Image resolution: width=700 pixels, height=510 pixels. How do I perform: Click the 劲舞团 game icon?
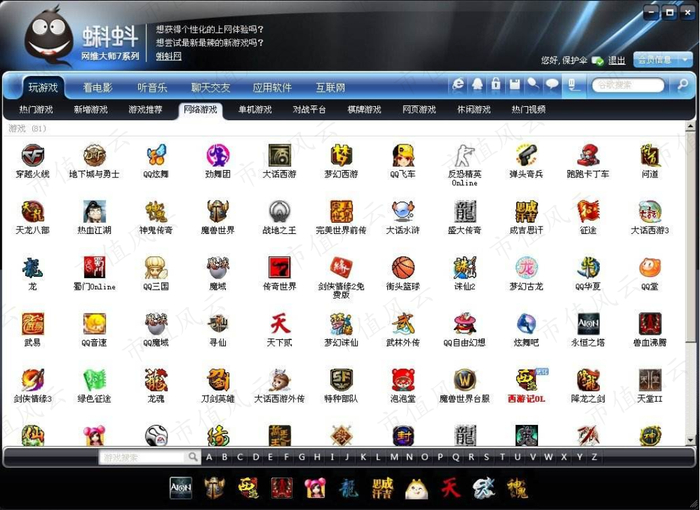pos(218,155)
